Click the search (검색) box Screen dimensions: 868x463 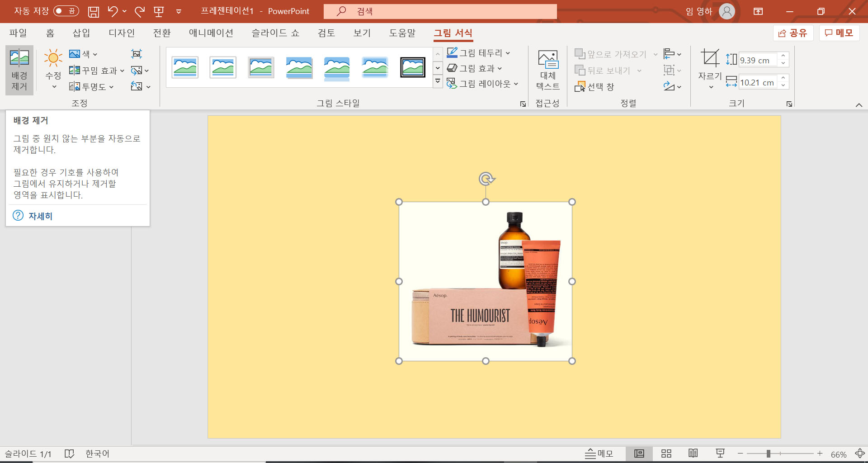440,11
